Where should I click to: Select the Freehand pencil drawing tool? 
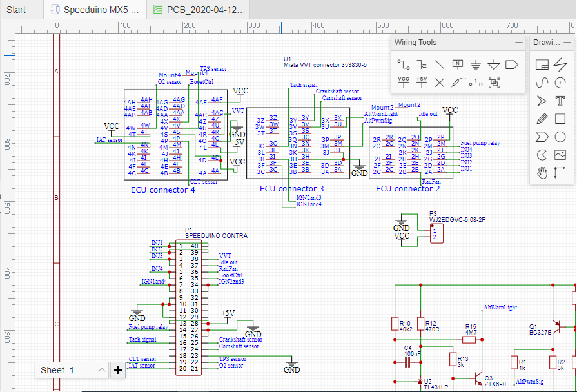542,119
